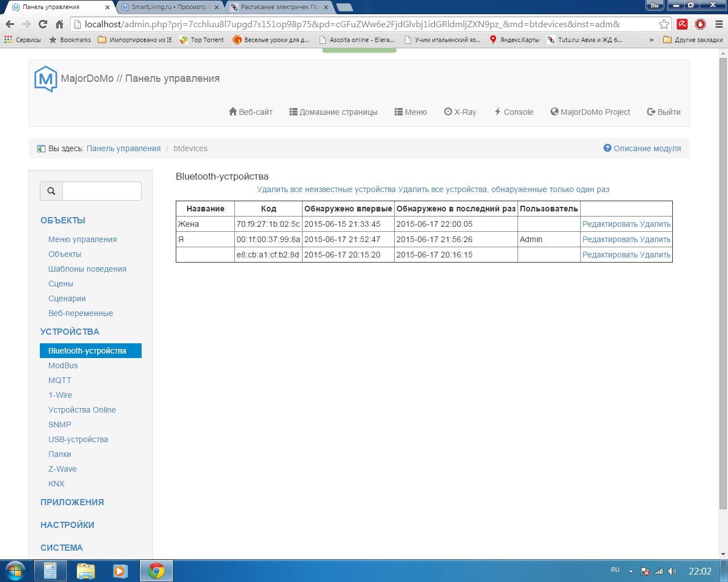Click Панель управления breadcrumb link

123,148
